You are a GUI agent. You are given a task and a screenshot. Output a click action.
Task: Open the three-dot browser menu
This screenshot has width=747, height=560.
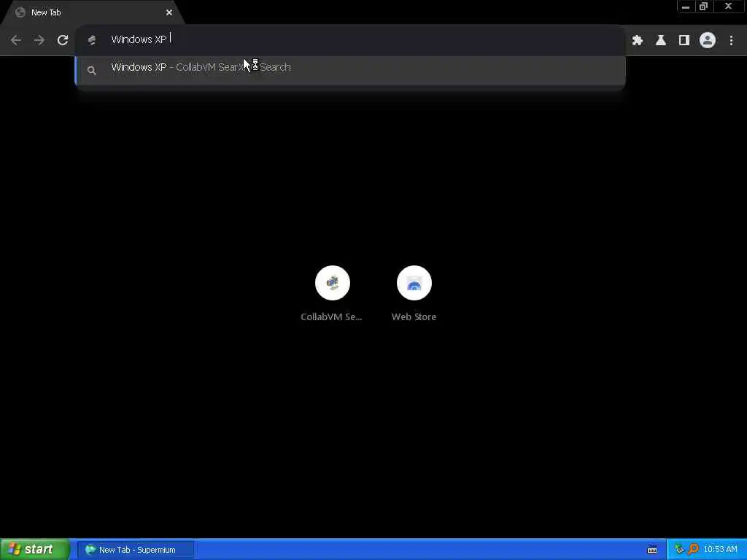point(731,41)
